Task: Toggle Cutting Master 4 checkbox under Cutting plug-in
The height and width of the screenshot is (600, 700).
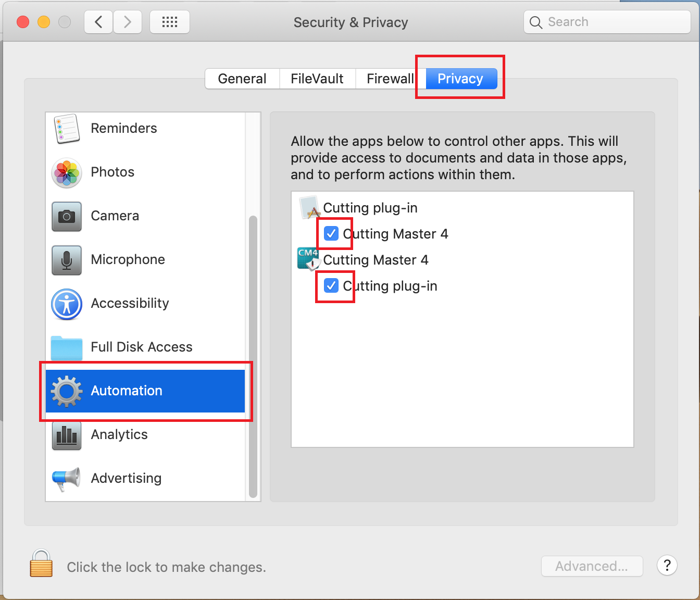Action: [x=331, y=233]
